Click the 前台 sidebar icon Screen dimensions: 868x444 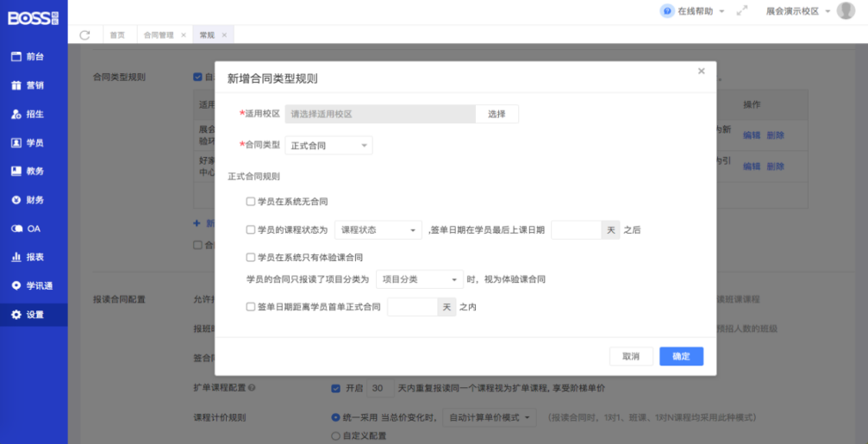point(16,57)
